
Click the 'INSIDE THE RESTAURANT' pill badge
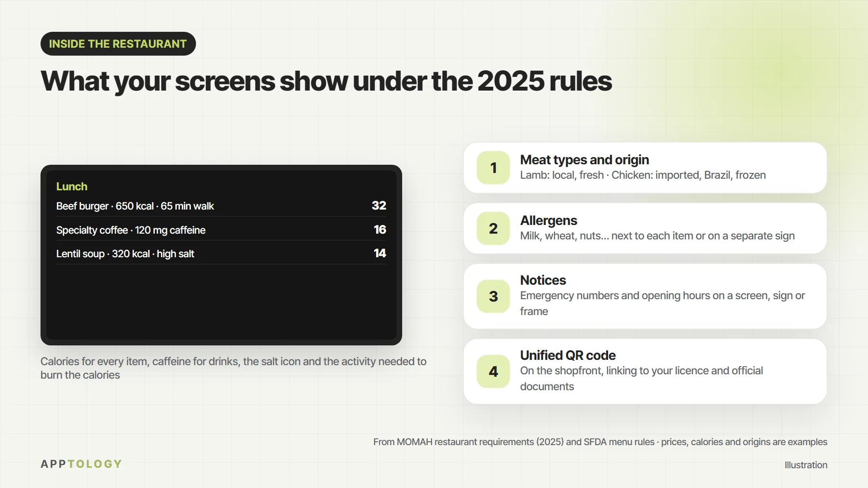118,44
